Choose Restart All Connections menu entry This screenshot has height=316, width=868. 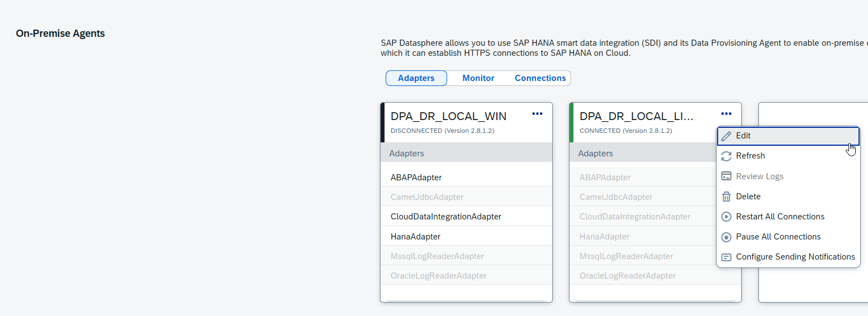(780, 217)
